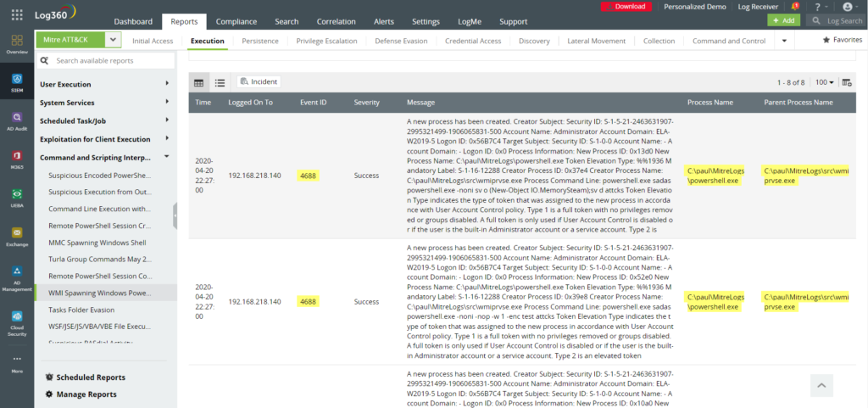Switch to table grid view
This screenshot has height=408, width=868.
(x=199, y=82)
